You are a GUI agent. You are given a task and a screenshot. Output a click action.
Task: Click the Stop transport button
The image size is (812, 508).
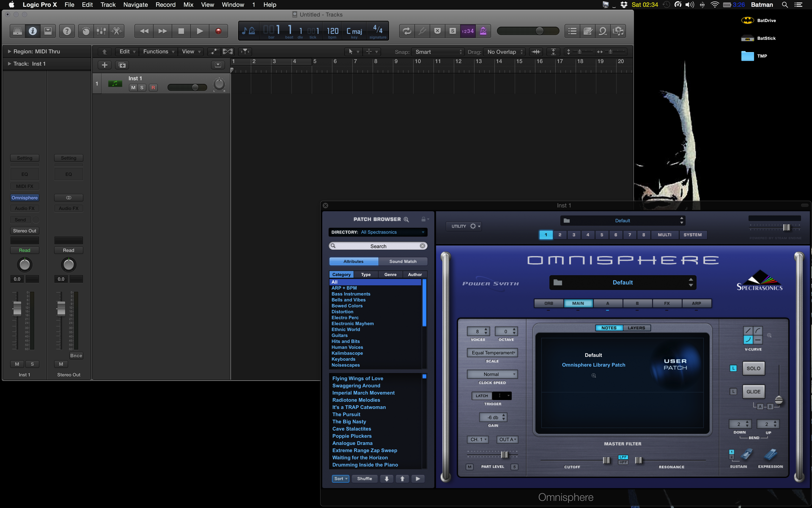point(181,31)
